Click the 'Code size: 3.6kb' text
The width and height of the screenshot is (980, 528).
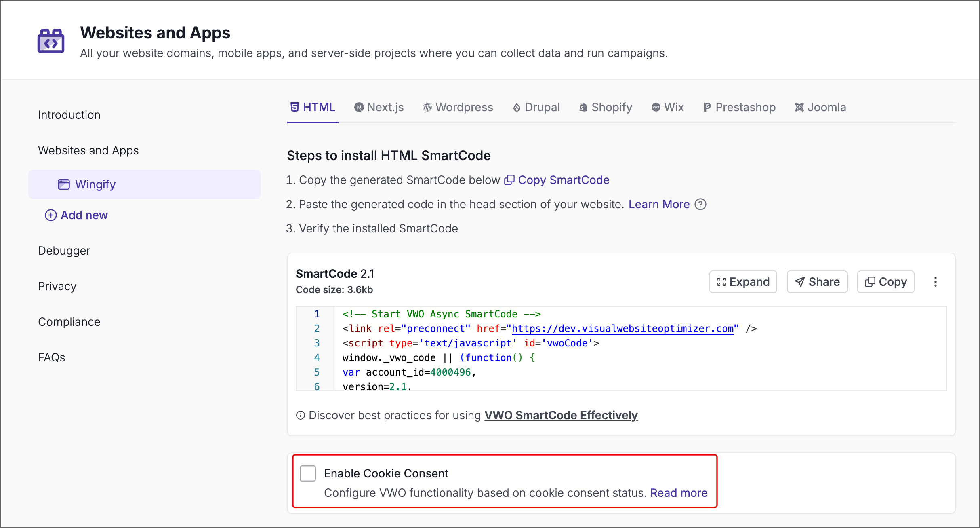[334, 290]
